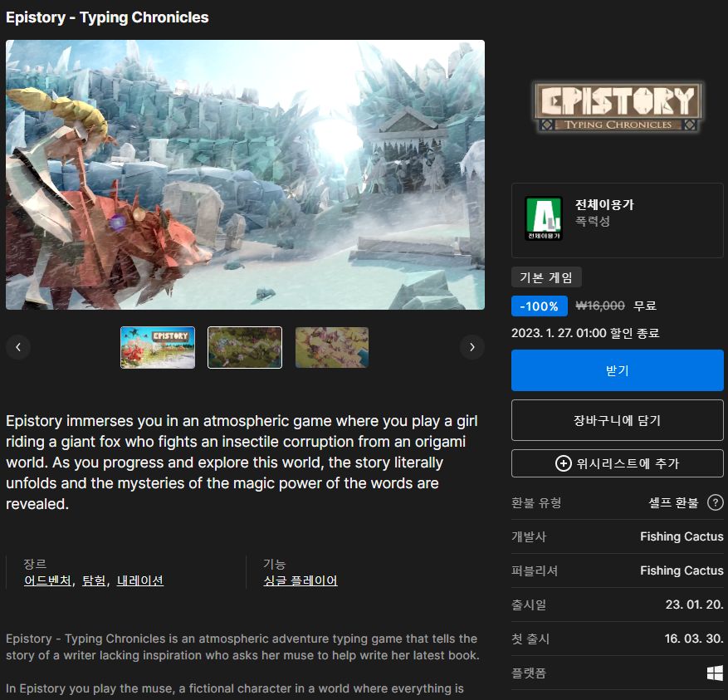Click the main ice cave screenshot
This screenshot has width=728, height=700.
coord(245,174)
